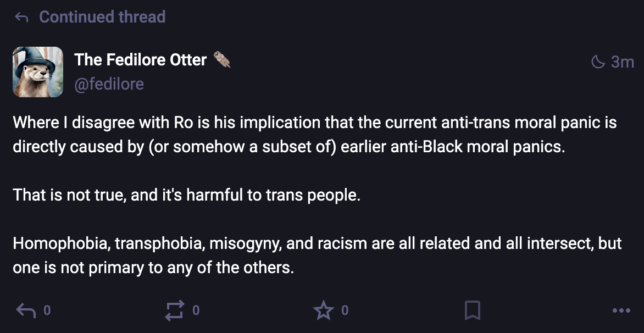The image size is (644, 333).
Task: Favorite the post with the star
Action: pos(324,311)
